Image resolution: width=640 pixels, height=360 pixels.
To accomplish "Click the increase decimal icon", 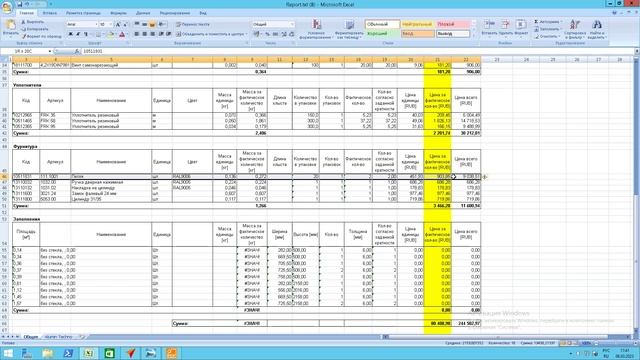I will click(x=284, y=34).
